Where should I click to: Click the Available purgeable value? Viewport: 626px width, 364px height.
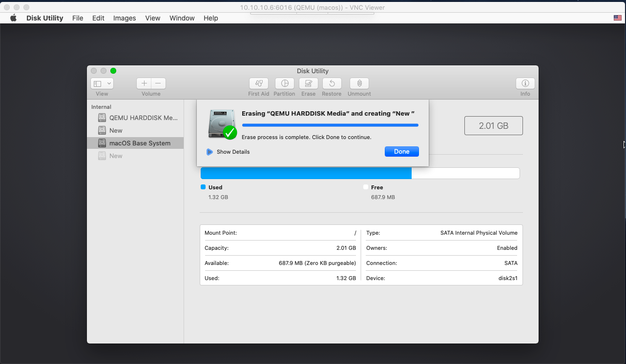point(317,263)
